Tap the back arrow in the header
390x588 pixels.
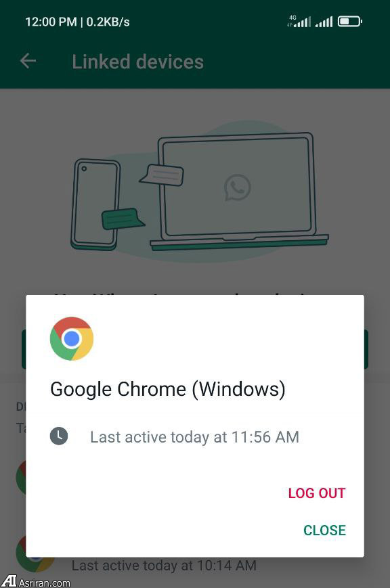[28, 61]
